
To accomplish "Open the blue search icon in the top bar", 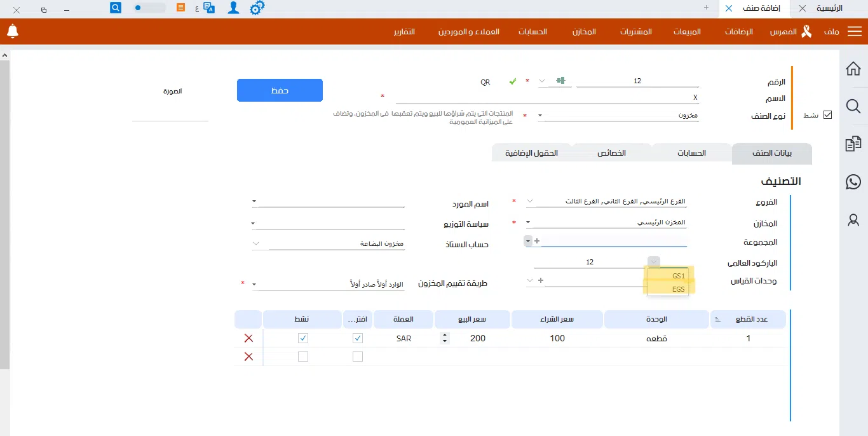I will coord(114,7).
